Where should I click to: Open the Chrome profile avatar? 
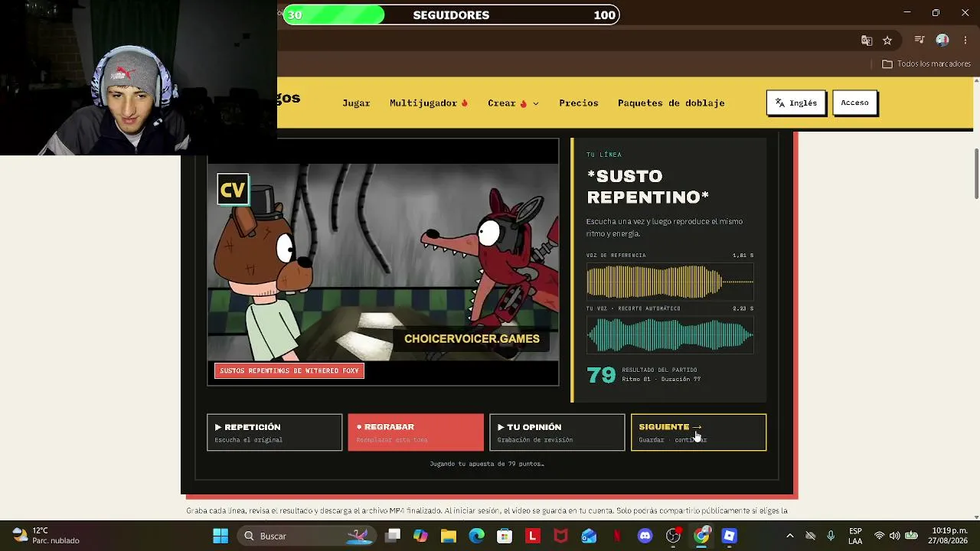coord(942,41)
